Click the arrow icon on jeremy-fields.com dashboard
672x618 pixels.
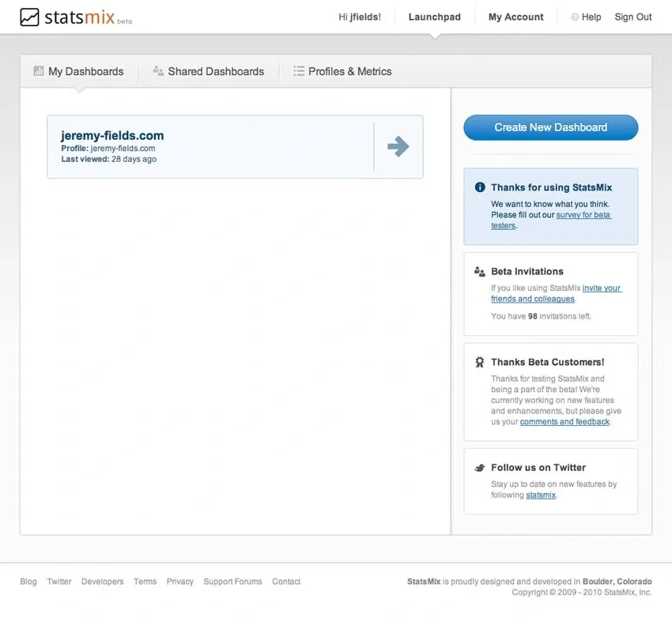tap(398, 146)
